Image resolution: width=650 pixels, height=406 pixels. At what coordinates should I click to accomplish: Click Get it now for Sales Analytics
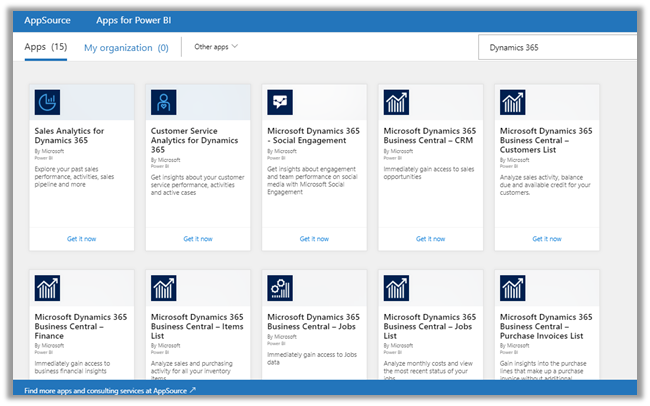pos(81,239)
